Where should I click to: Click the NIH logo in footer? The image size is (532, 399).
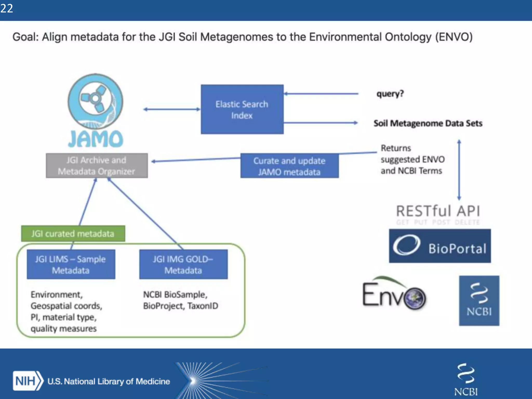(x=28, y=381)
